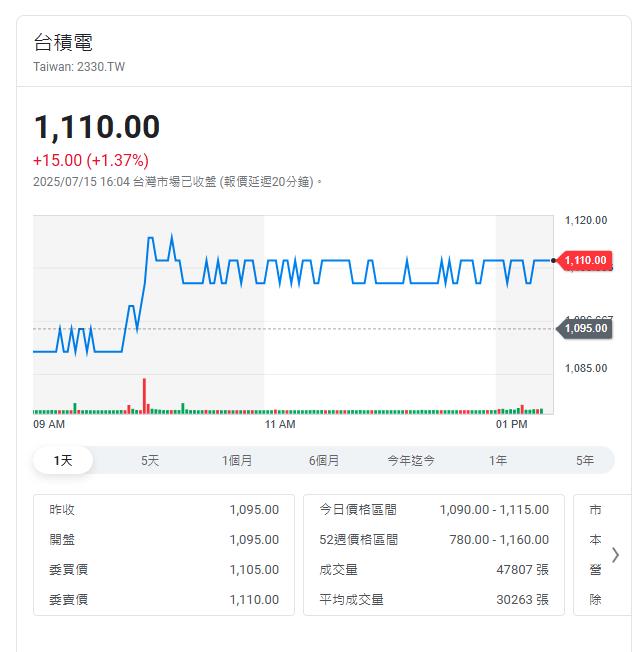This screenshot has width=643, height=652.
Task: Click the 今日價格區間 label
Action: click(358, 509)
